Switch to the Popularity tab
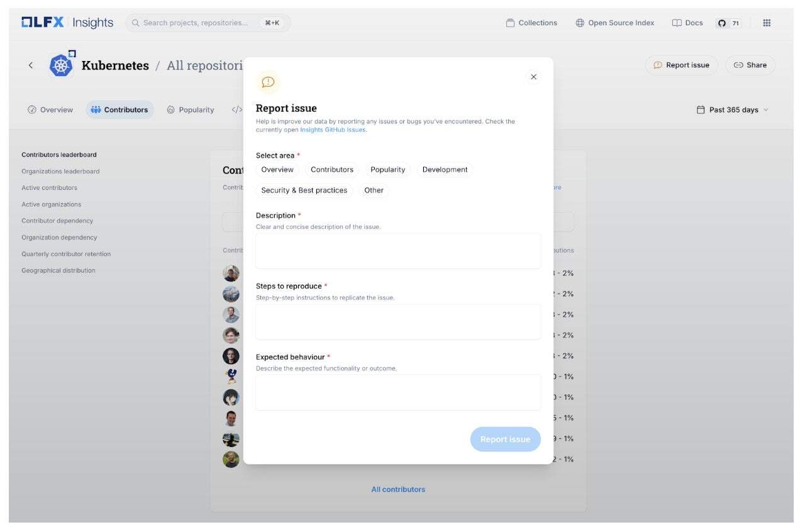Image resolution: width=800 pixels, height=532 pixels. [191, 110]
